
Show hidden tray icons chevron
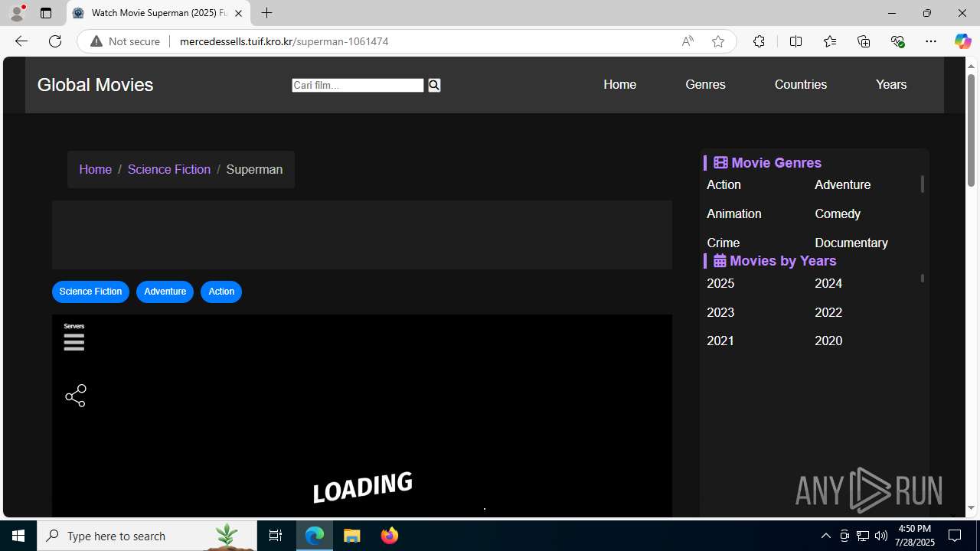point(825,536)
